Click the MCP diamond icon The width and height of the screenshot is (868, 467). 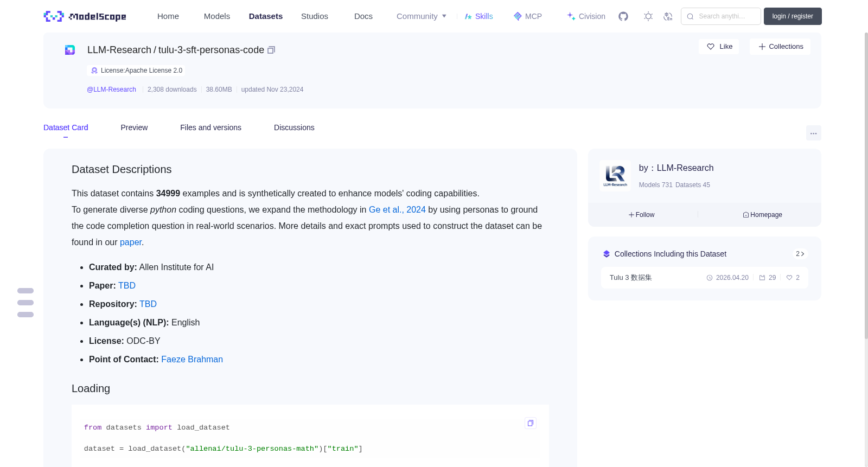point(518,16)
